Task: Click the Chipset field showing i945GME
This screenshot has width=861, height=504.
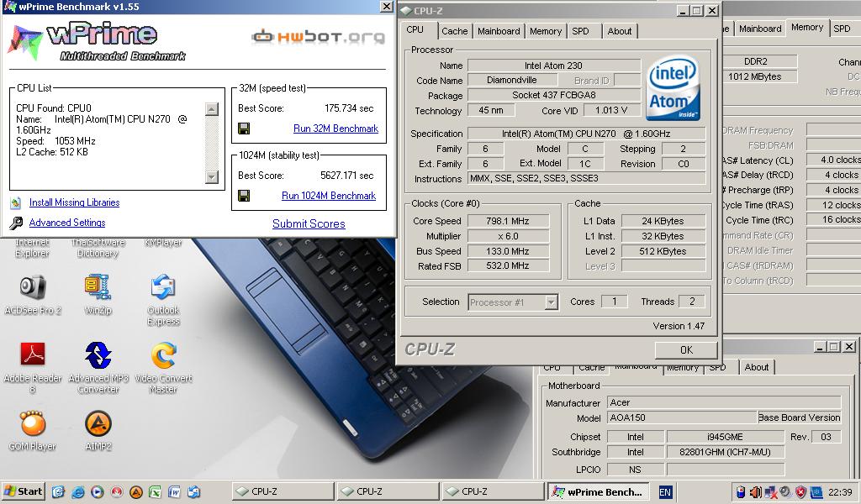Action: tap(725, 437)
